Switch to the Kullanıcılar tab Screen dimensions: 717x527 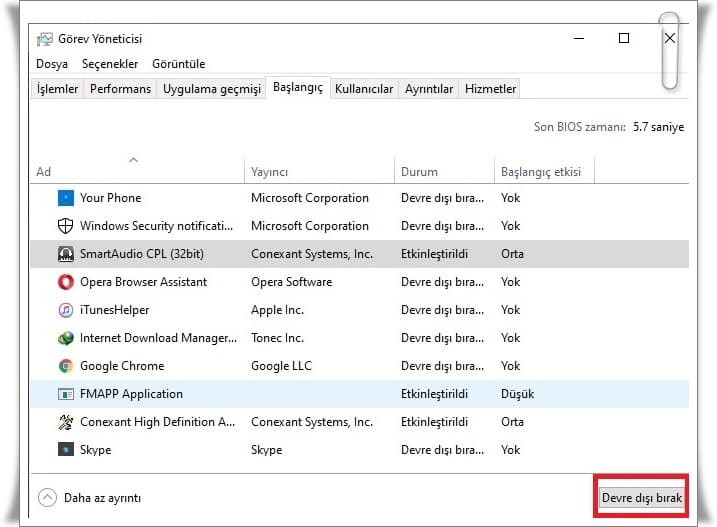pos(364,89)
